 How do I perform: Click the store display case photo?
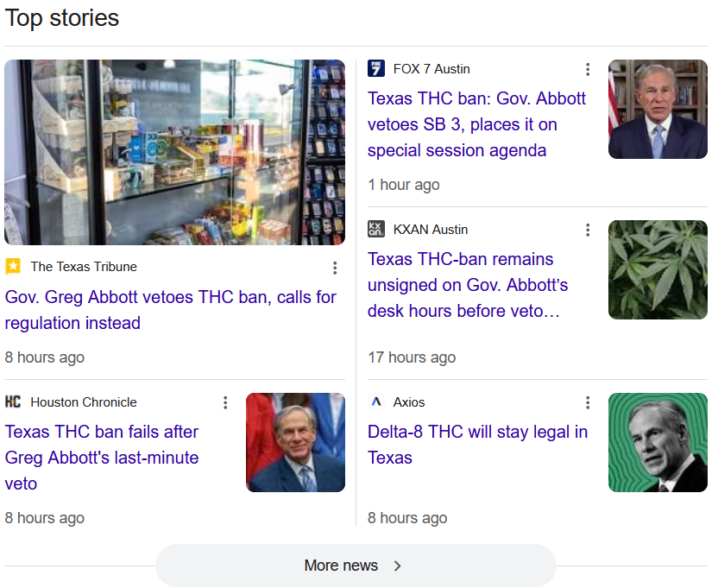pyautogui.click(x=174, y=153)
